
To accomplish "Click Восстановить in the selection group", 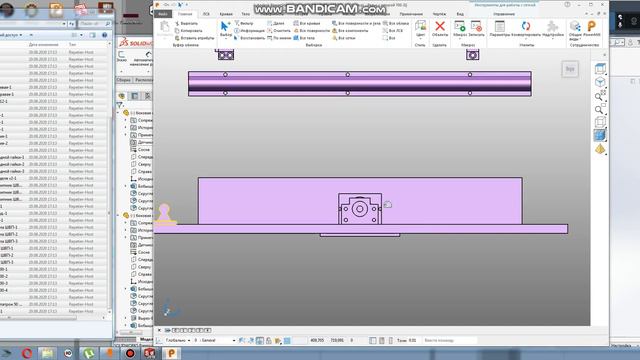I will [249, 38].
